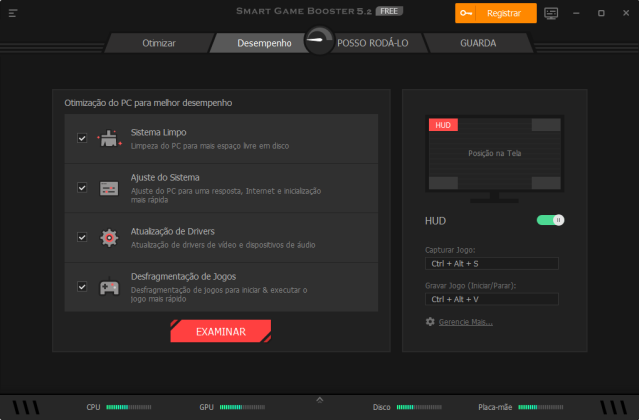This screenshot has width=639, height=420.
Task: Minimize the Smart Game Booster window
Action: pos(576,13)
